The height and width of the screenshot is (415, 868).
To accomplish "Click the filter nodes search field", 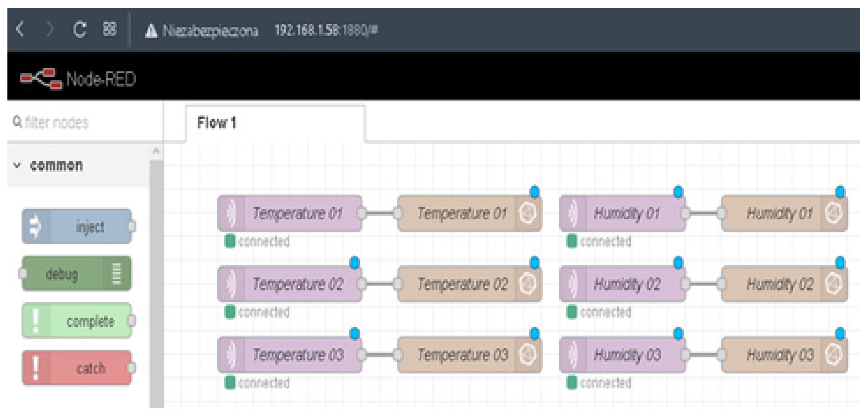I will click(57, 122).
